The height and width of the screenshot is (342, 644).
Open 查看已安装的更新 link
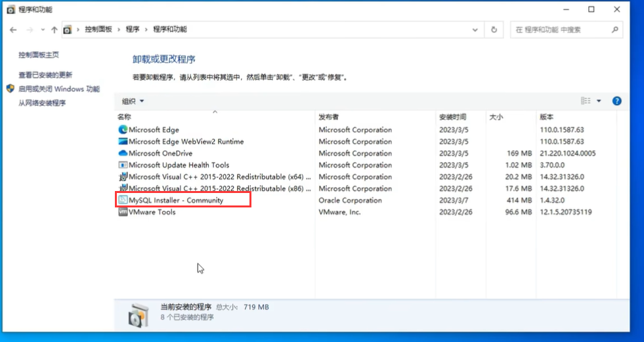point(45,75)
